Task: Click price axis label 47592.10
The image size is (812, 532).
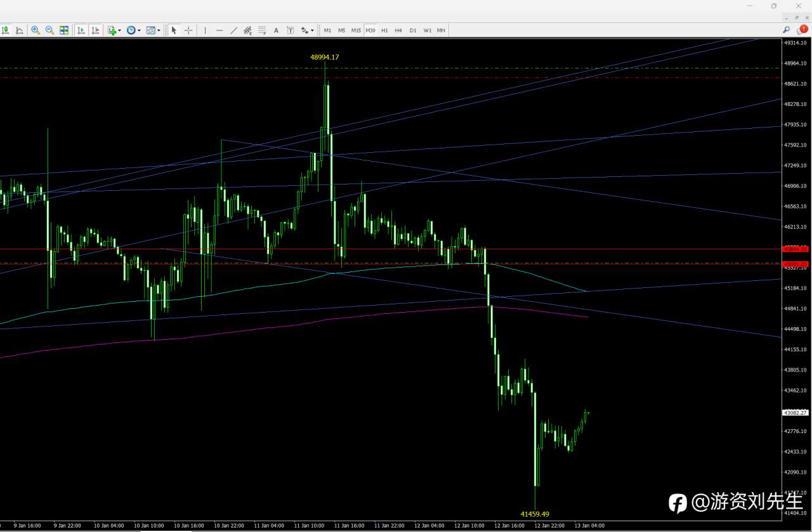Action: pos(796,145)
